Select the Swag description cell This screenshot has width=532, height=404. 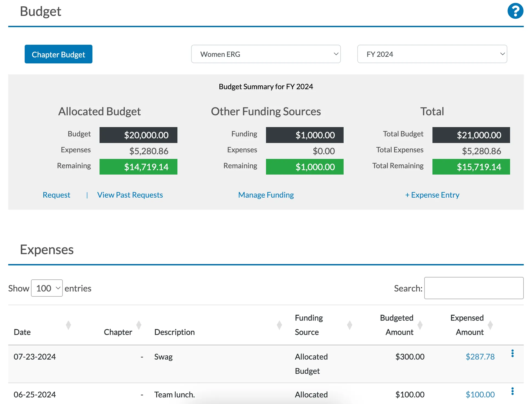(x=163, y=357)
